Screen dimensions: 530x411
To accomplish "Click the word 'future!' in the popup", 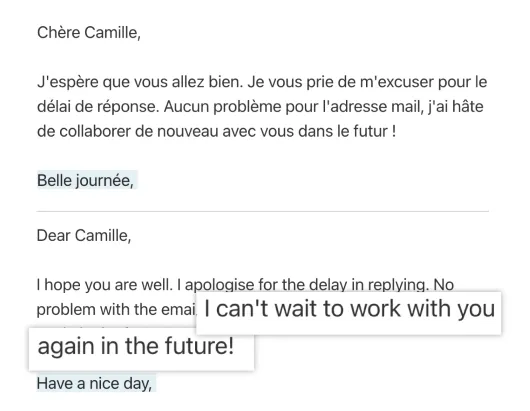I will 199,346.
